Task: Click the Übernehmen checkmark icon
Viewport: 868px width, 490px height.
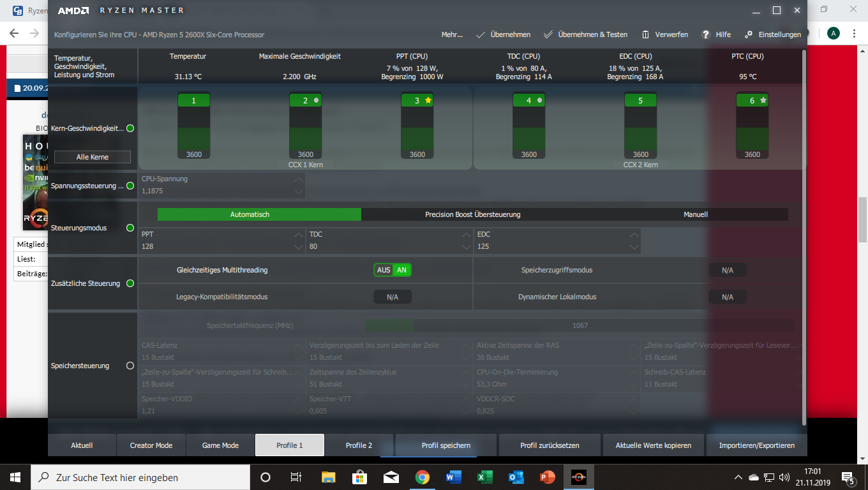Action: pyautogui.click(x=481, y=34)
